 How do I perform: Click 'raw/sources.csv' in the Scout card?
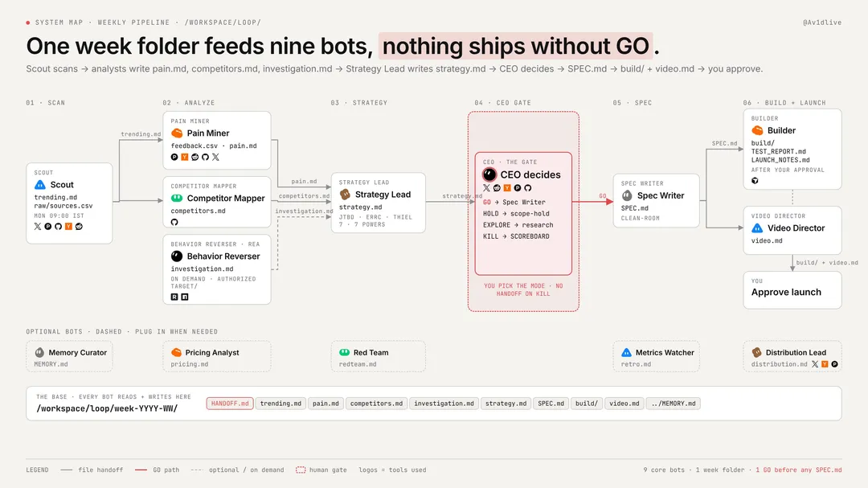[x=63, y=206]
